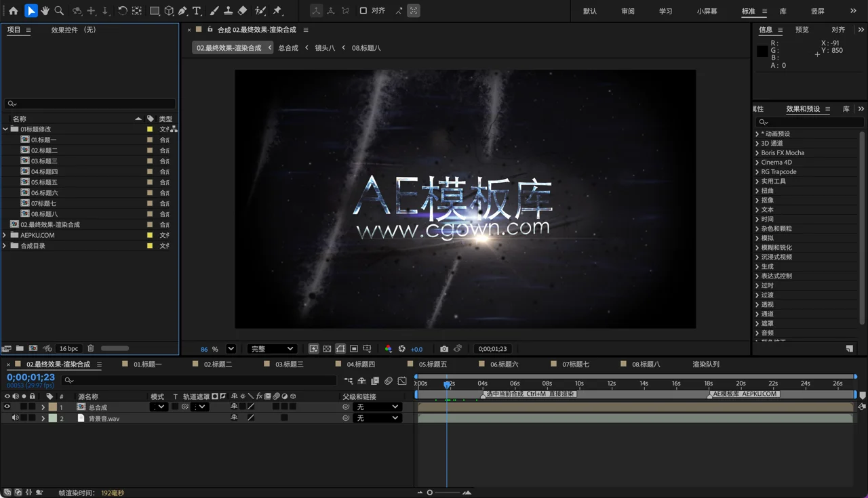868x498 pixels.
Task: Select the Eraser tool
Action: coord(243,11)
